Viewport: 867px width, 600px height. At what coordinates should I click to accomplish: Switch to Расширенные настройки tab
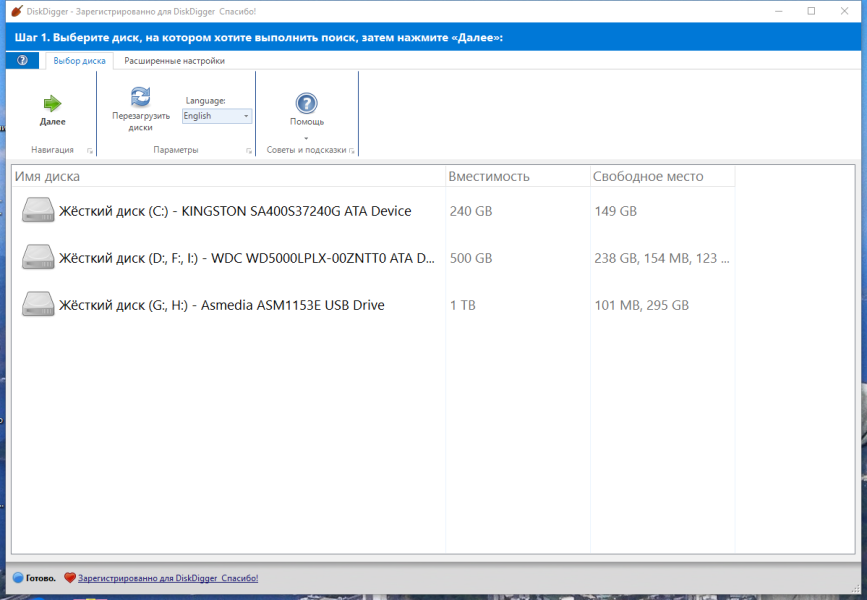click(174, 61)
